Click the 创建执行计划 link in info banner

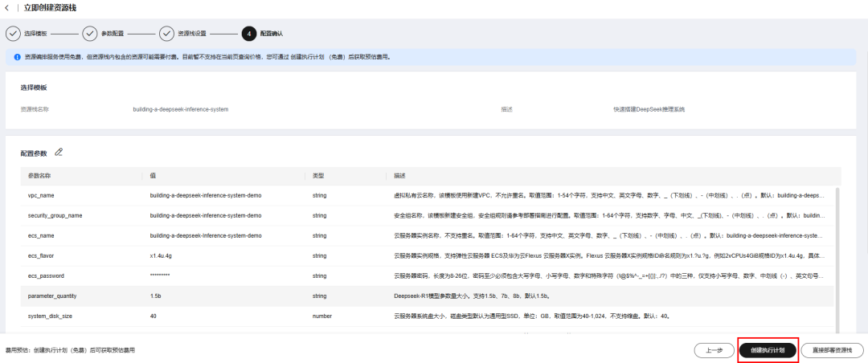(x=307, y=56)
